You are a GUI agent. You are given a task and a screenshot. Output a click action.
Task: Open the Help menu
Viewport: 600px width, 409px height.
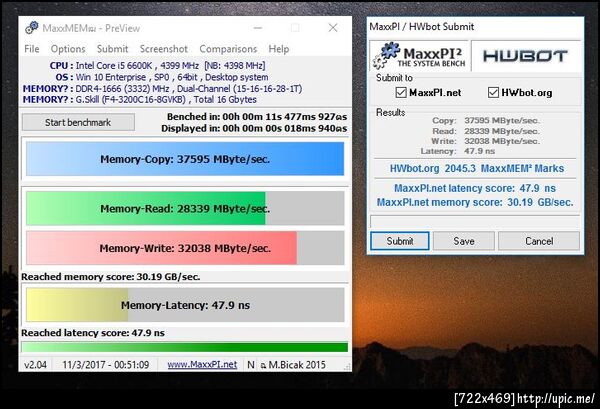[x=279, y=49]
